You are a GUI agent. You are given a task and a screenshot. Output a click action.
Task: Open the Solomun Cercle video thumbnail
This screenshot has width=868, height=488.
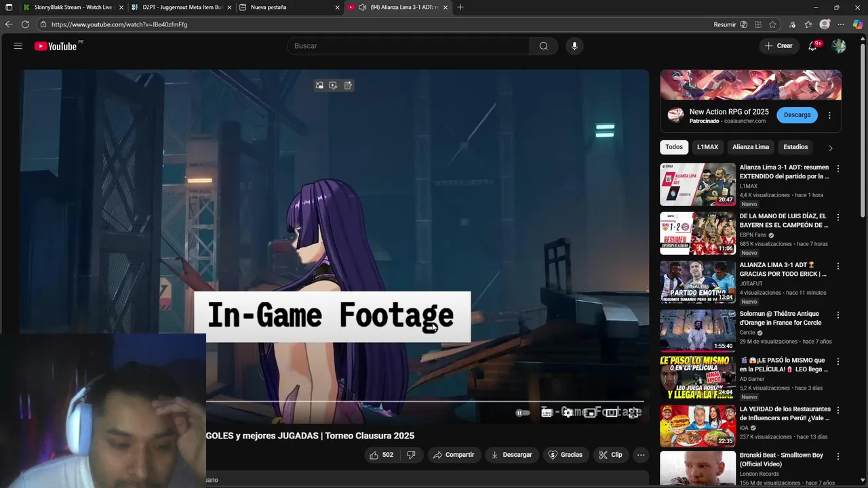698,331
